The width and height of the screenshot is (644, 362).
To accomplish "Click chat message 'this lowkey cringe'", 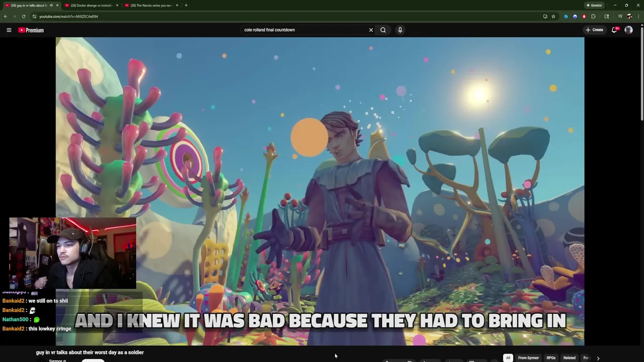I will coord(50,329).
